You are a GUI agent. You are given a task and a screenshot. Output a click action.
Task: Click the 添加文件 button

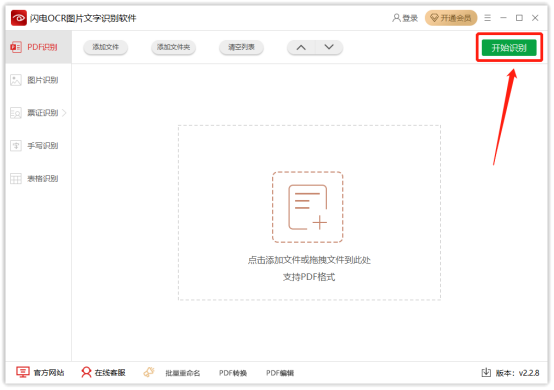[105, 47]
